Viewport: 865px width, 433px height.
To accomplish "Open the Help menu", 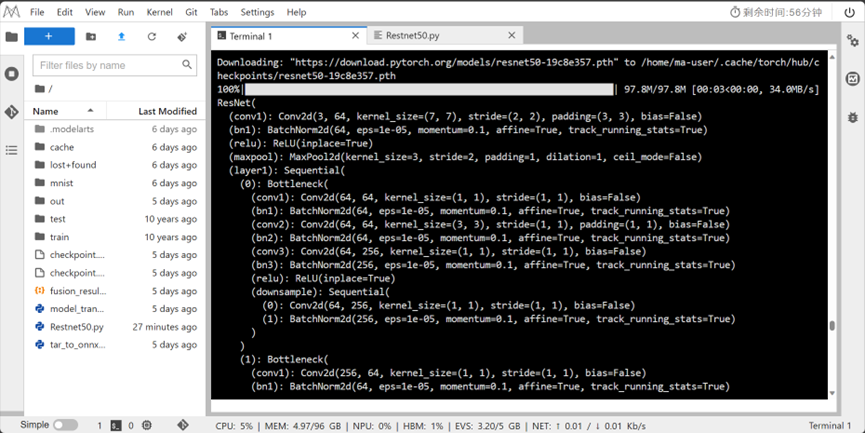I will pos(296,12).
